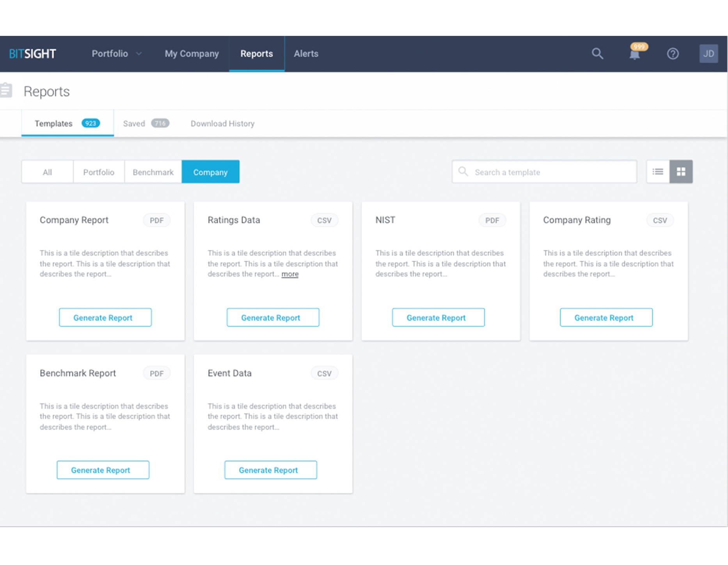Open Portfolio in top navigation

110,54
